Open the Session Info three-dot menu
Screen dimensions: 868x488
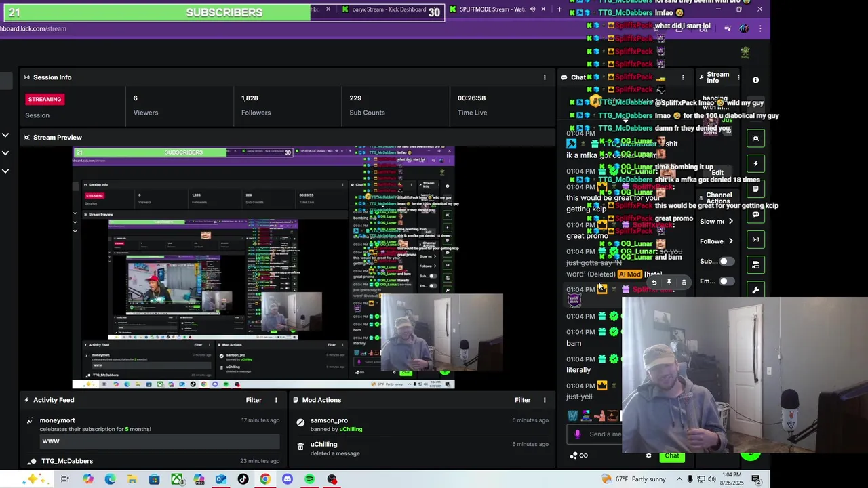coord(545,77)
